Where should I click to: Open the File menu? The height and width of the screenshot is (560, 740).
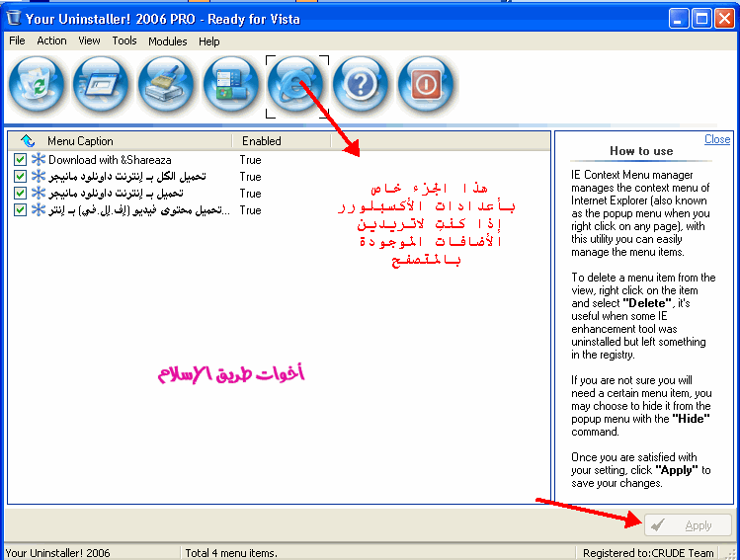(17, 41)
